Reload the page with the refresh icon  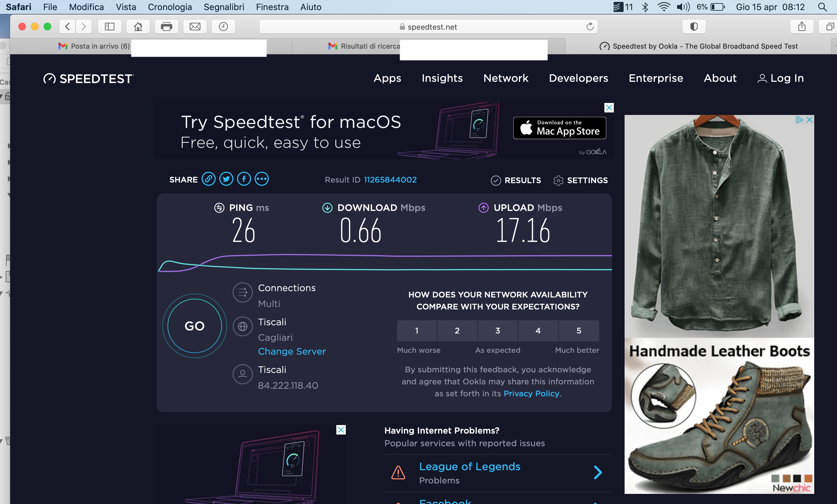(590, 27)
